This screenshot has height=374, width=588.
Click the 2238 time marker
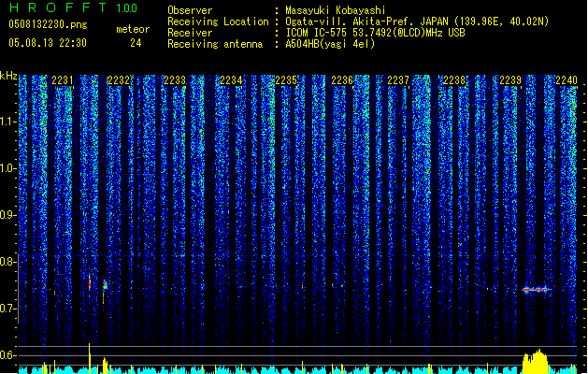click(454, 80)
